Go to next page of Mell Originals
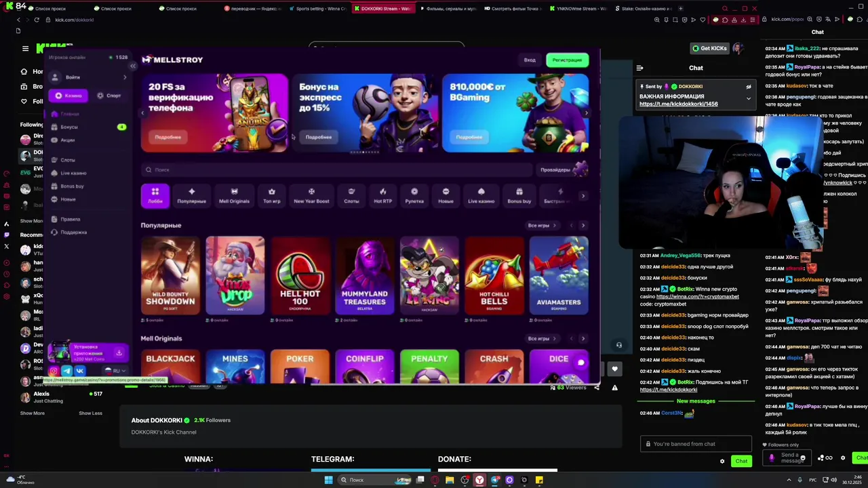Screen dimensions: 868x488 click(x=583, y=338)
